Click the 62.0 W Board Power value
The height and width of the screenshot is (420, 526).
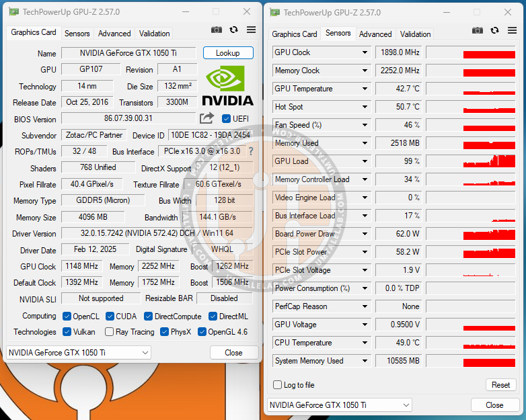tap(398, 234)
